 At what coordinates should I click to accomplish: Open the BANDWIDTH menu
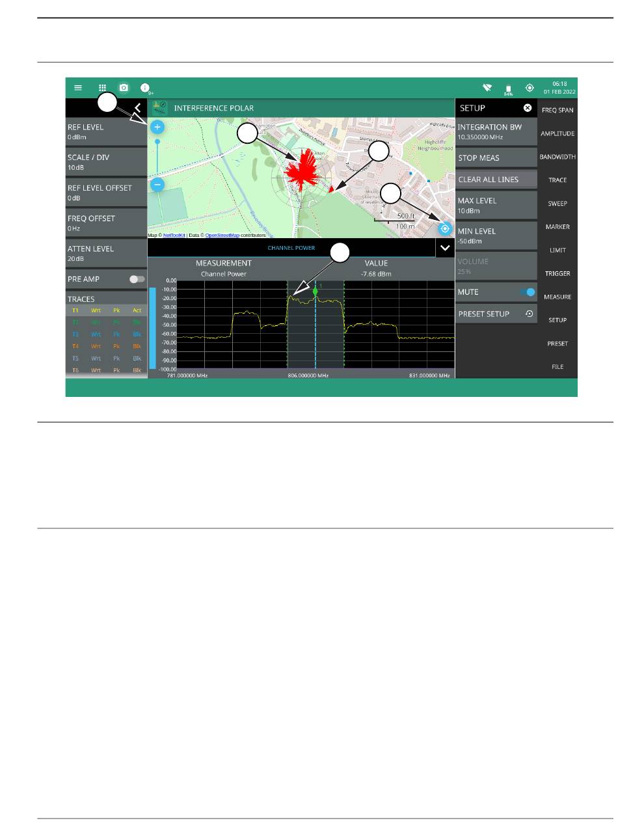click(x=558, y=157)
